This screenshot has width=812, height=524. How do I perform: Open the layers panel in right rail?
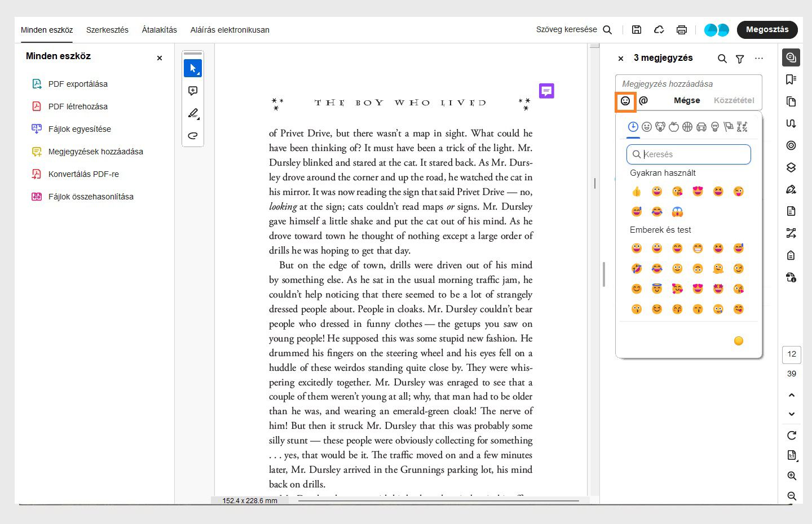coord(791,167)
